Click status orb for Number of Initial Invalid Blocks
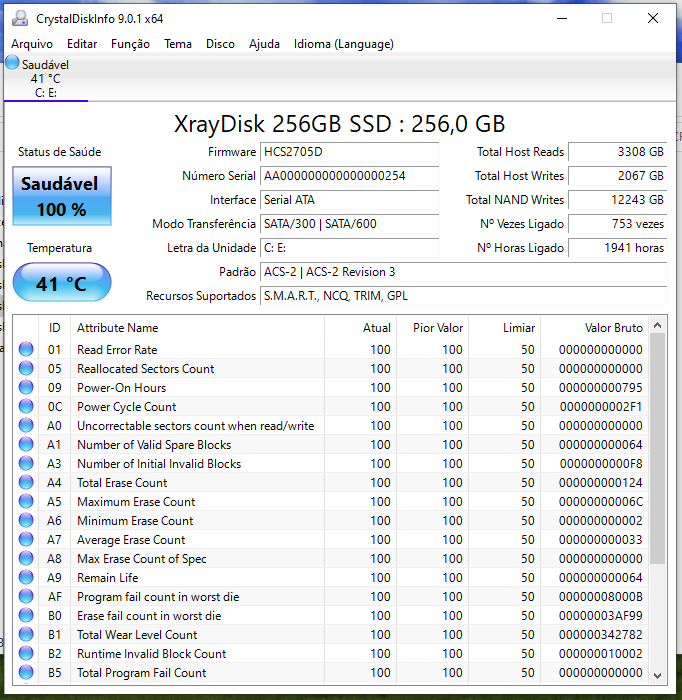Image resolution: width=682 pixels, height=700 pixels. 26,463
